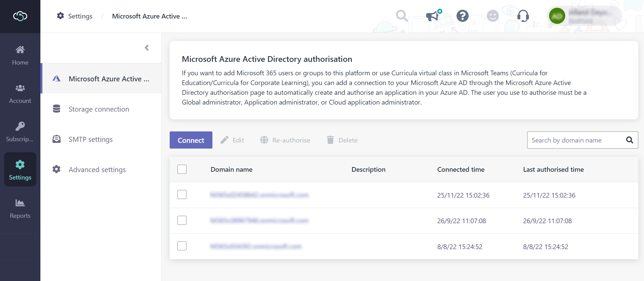Image resolution: width=644 pixels, height=281 pixels.
Task: Open support headset icon
Action: tap(523, 16)
